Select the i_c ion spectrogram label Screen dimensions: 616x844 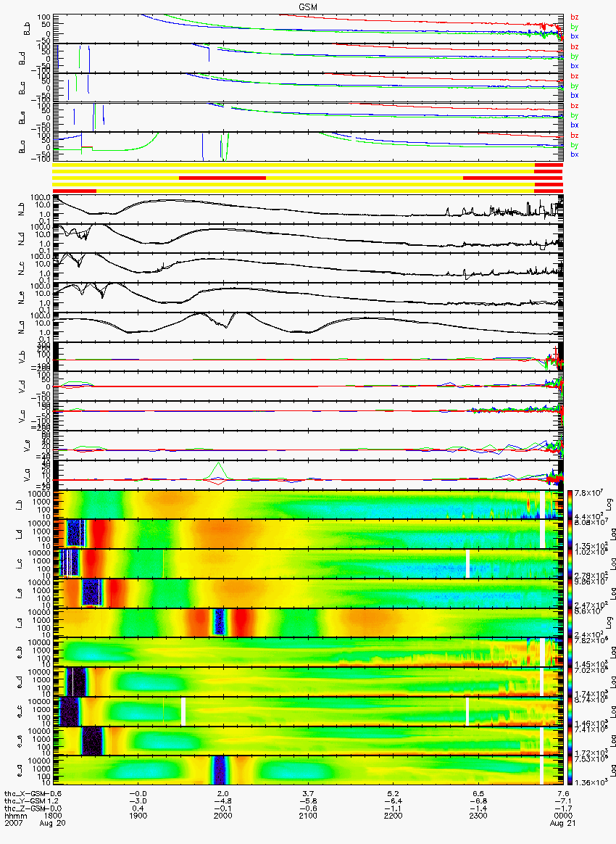point(20,563)
